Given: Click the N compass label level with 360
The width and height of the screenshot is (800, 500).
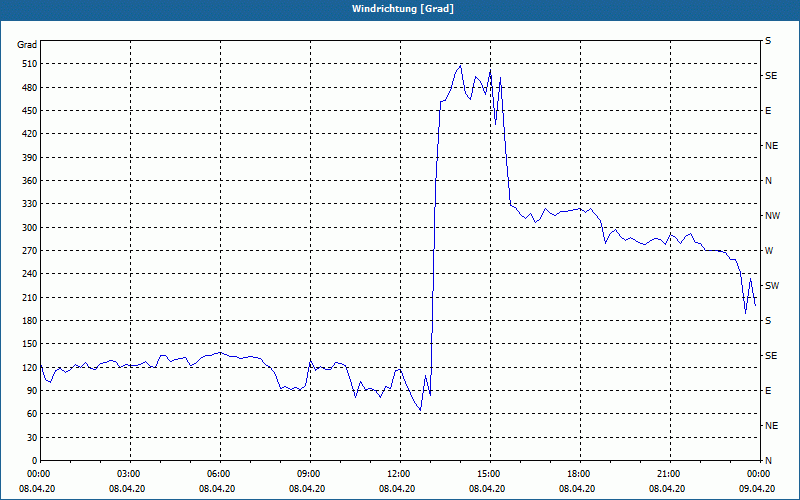Looking at the screenshot, I should coord(768,181).
